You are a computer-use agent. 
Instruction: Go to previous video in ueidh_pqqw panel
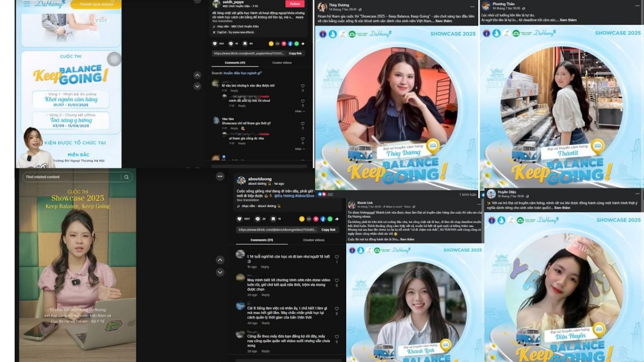pyautogui.click(x=197, y=75)
